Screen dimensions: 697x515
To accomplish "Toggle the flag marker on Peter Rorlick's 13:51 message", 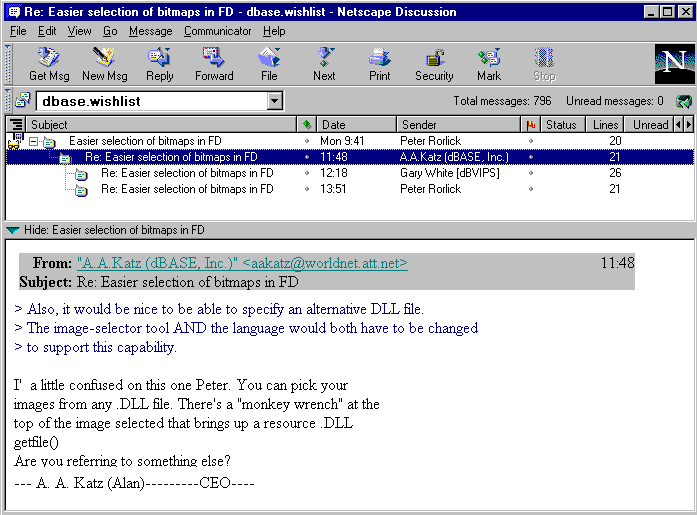I will coord(530,189).
